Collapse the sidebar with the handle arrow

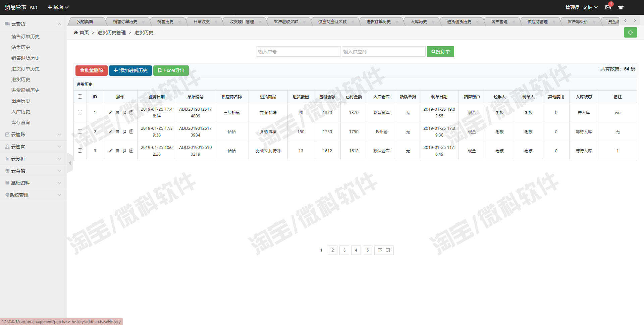pyautogui.click(x=70, y=163)
